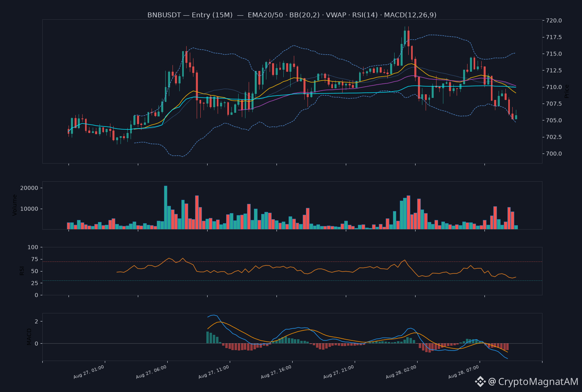
Task: Click the 705.0 price axis label
Action: click(x=554, y=120)
